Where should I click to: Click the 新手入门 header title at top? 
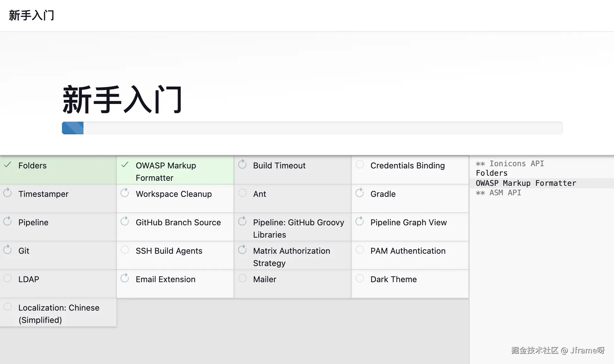point(32,15)
